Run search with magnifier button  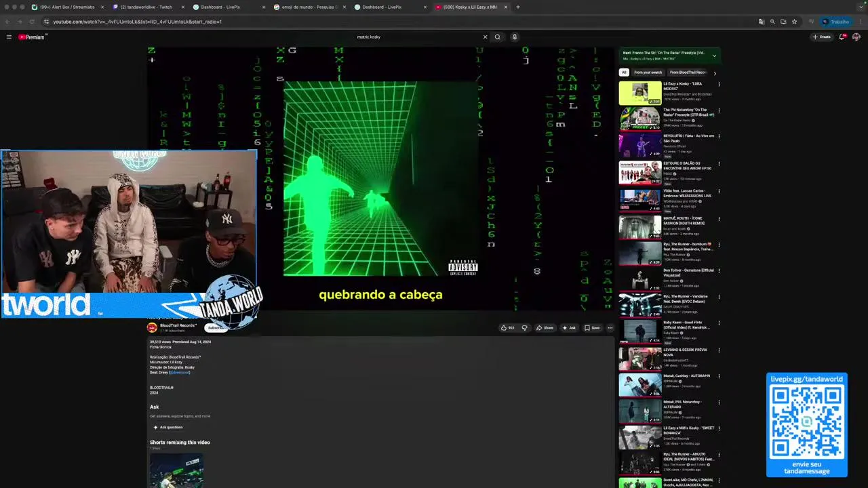tap(497, 37)
